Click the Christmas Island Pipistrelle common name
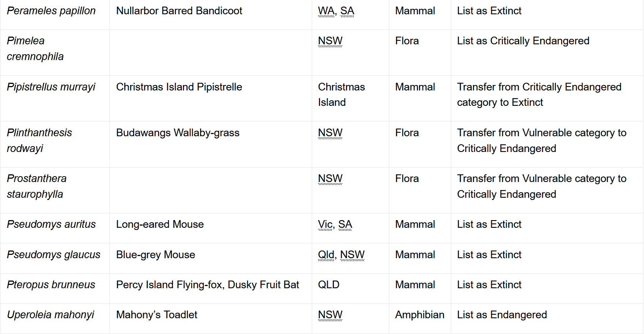Viewport: 644px width, 334px height. [x=179, y=87]
